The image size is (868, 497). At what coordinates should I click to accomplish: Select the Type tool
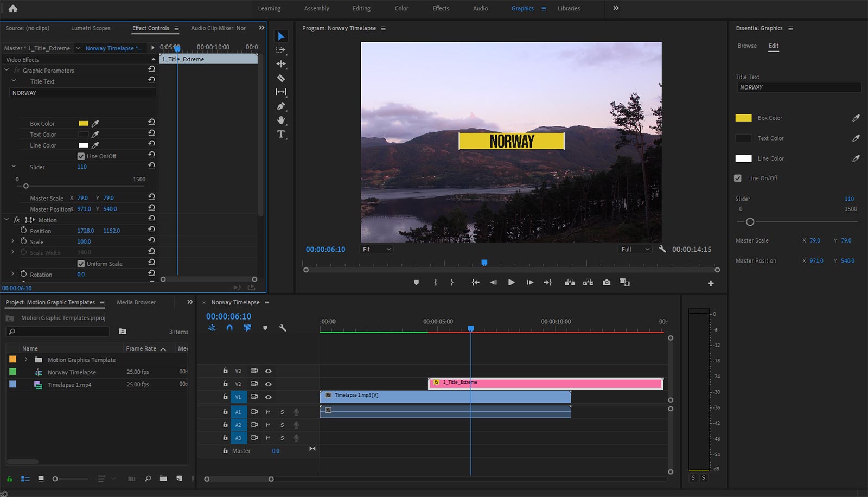pyautogui.click(x=281, y=134)
